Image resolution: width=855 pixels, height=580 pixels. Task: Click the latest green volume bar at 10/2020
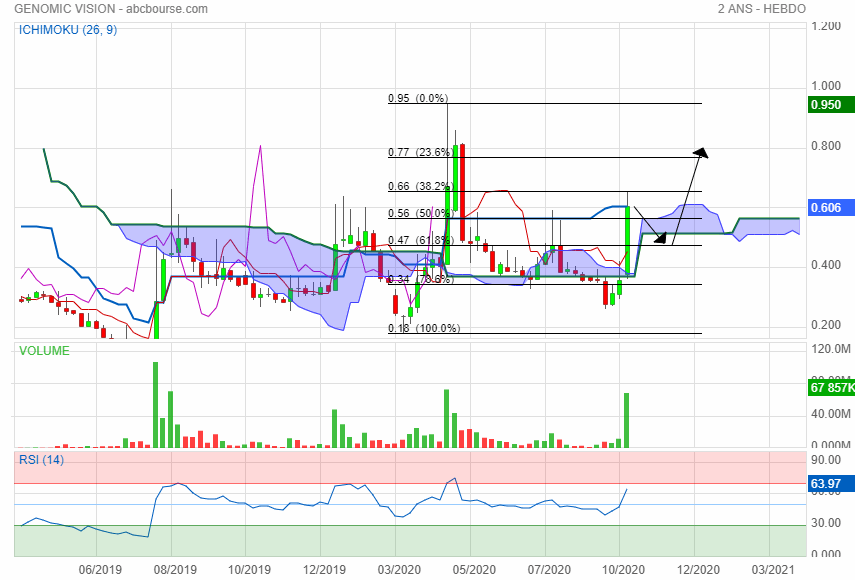[x=627, y=420]
